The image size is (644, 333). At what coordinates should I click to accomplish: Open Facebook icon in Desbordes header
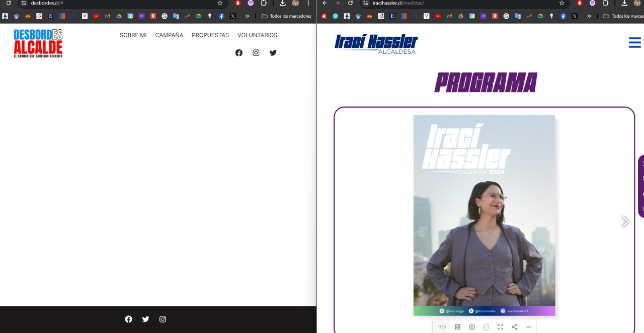click(x=239, y=53)
